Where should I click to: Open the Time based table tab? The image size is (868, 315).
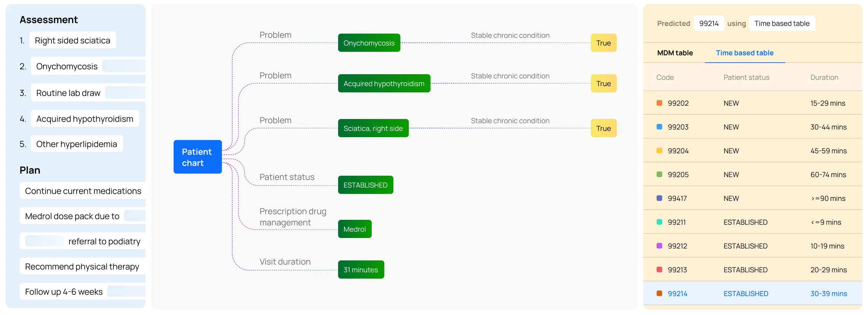tap(745, 53)
